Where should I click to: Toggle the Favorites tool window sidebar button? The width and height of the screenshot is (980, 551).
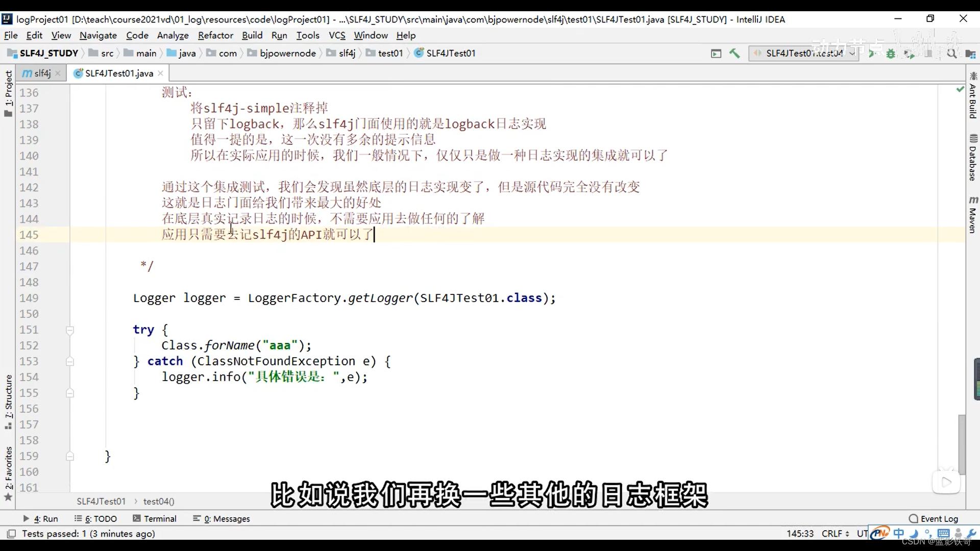click(x=8, y=473)
